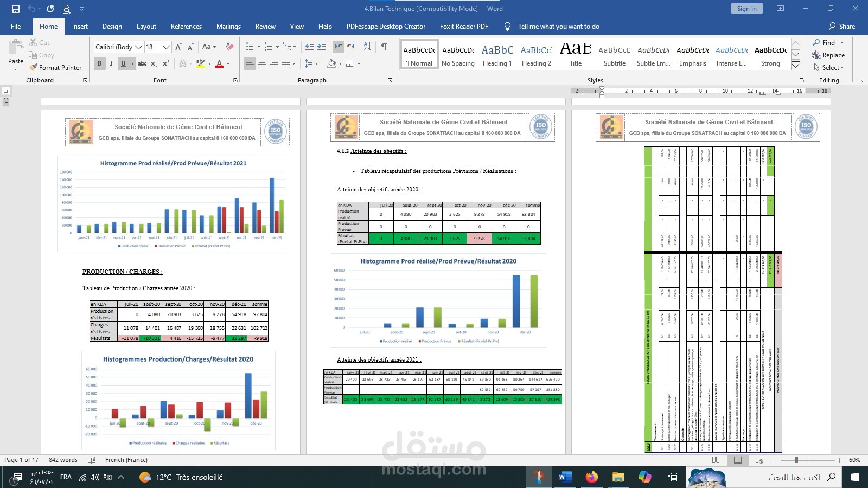Open Print Preview quick access icon
This screenshot has height=488, width=868.
[x=66, y=9]
